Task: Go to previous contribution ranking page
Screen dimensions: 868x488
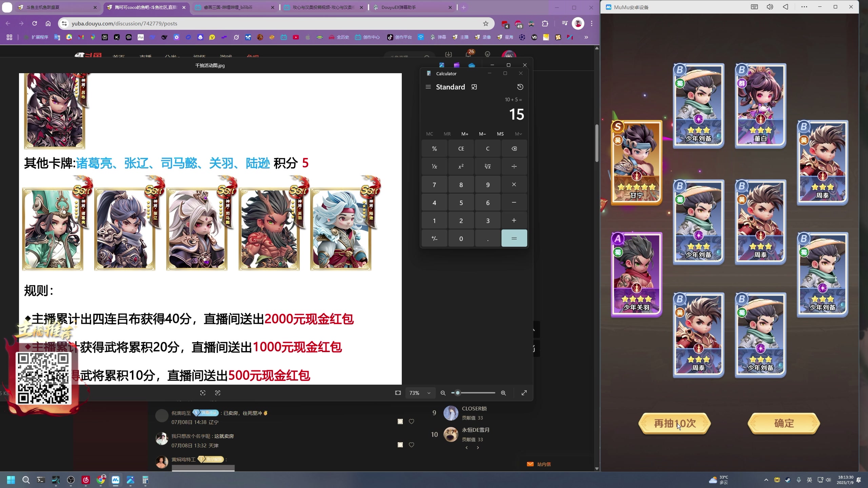Action: point(467,448)
